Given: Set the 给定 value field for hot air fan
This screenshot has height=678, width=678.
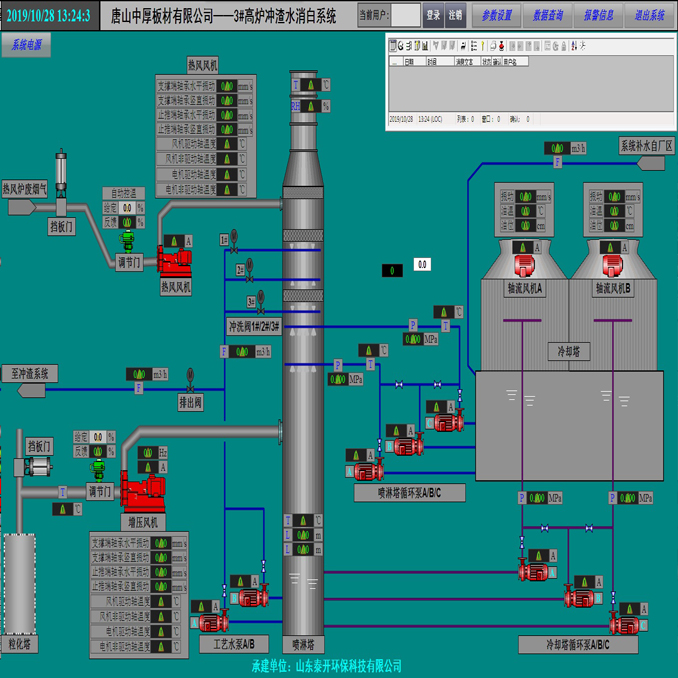Looking at the screenshot, I should point(127,208).
